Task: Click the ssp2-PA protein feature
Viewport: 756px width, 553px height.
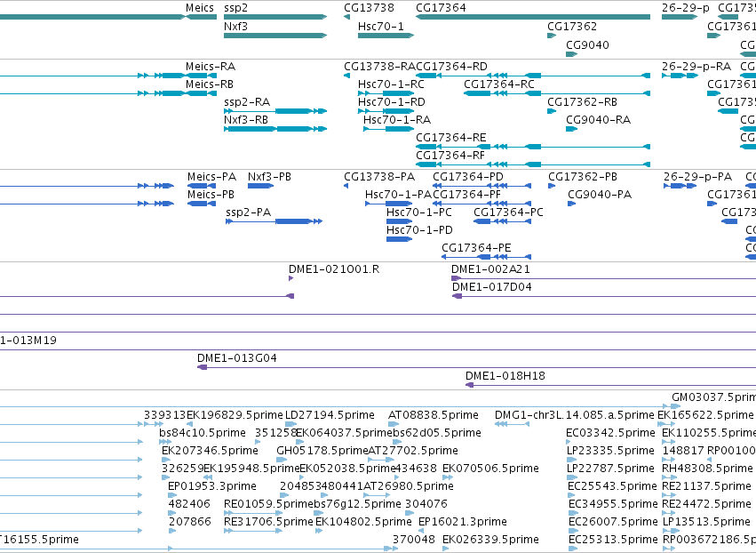Action: click(274, 221)
